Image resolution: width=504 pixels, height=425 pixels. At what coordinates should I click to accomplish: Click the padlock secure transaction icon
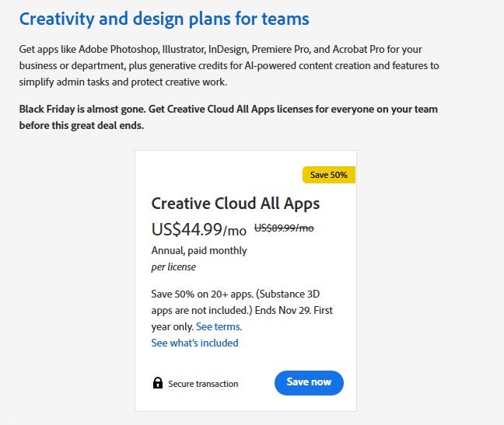(x=157, y=382)
